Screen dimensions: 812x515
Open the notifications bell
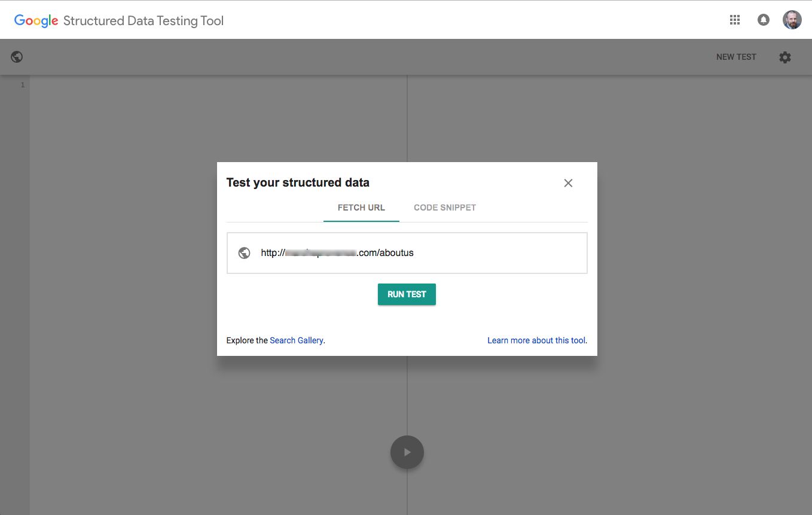pos(764,20)
